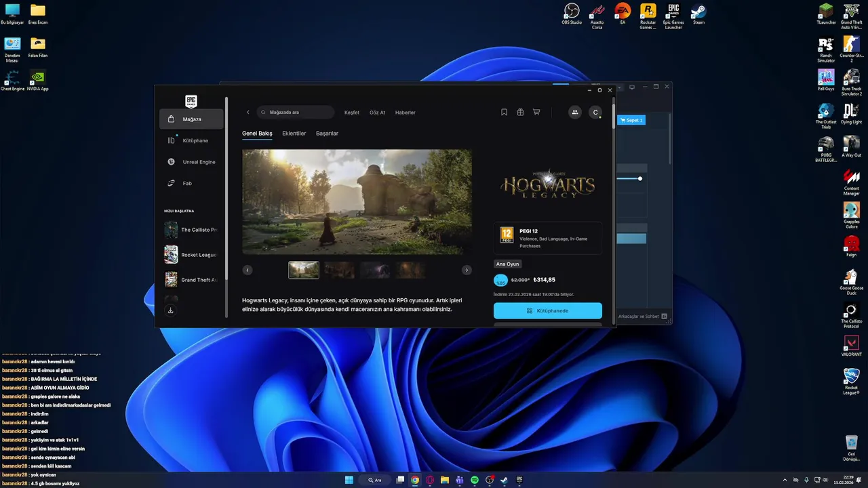Viewport: 868px width, 488px height.
Task: Select the fourth screenshot thumbnail
Action: (x=411, y=270)
